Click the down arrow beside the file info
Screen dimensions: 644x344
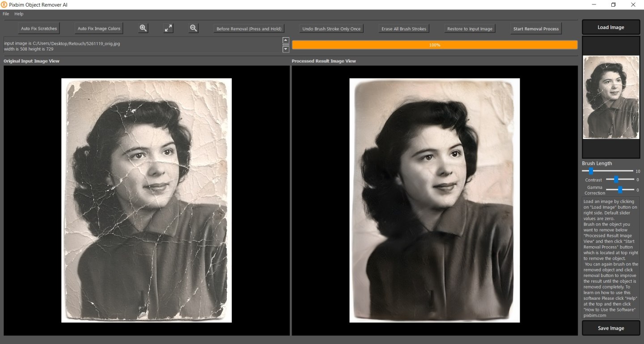(285, 49)
